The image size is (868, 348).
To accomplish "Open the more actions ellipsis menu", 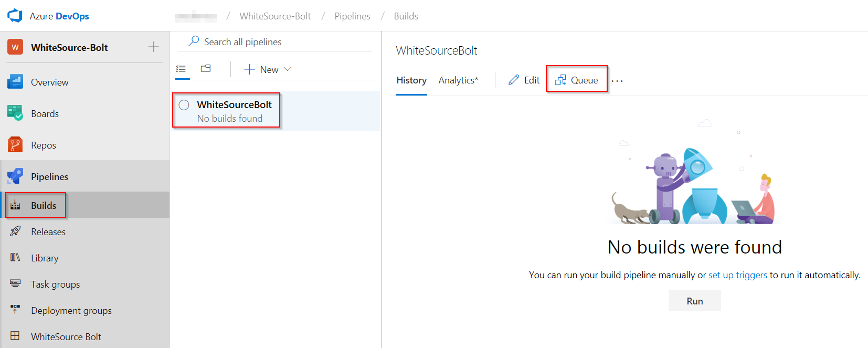I will pos(617,81).
